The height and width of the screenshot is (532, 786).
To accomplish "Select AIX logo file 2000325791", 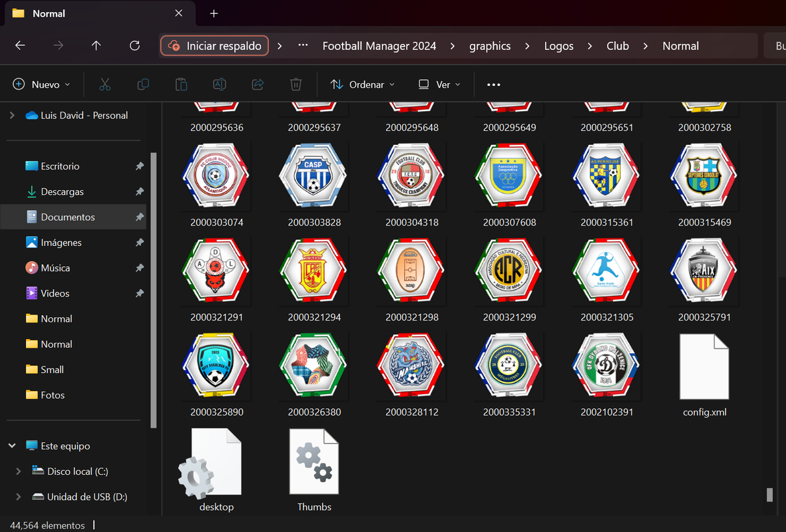I will coord(704,280).
